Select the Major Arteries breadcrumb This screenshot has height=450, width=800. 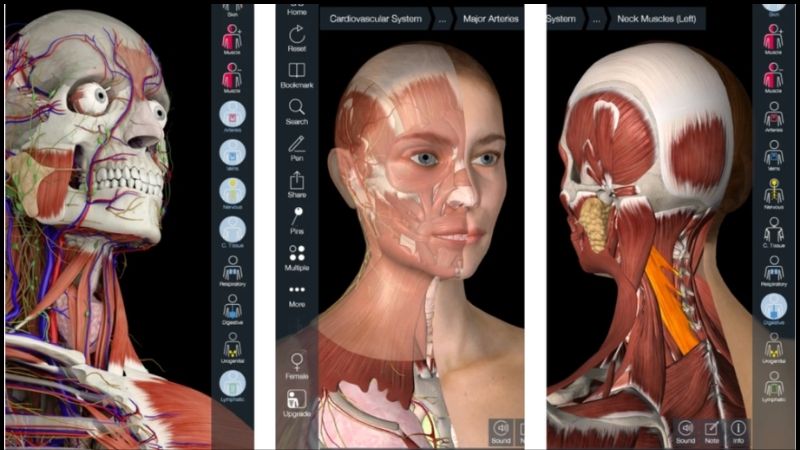490,19
